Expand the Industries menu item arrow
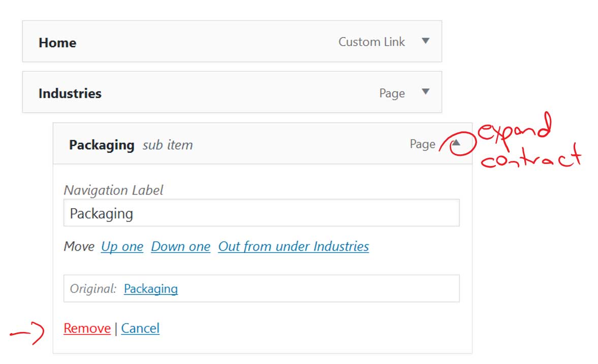The width and height of the screenshot is (598, 364). click(426, 91)
